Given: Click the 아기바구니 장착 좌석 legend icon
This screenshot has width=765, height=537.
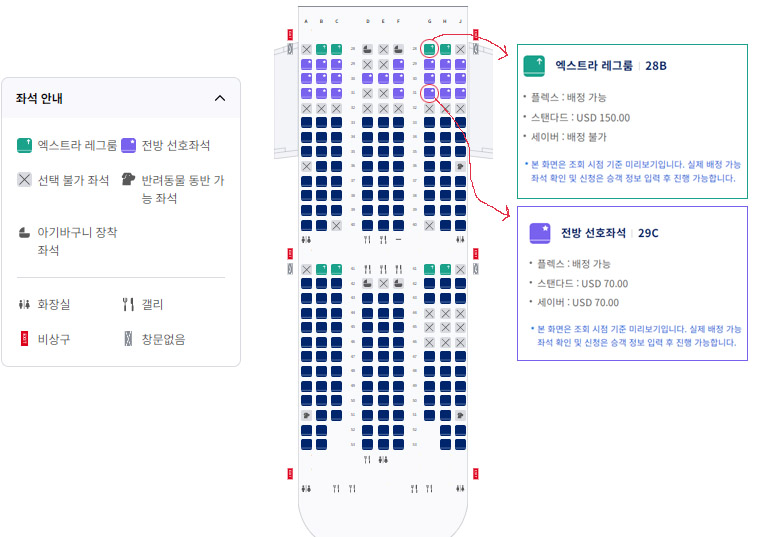Looking at the screenshot, I should click(x=24, y=233).
